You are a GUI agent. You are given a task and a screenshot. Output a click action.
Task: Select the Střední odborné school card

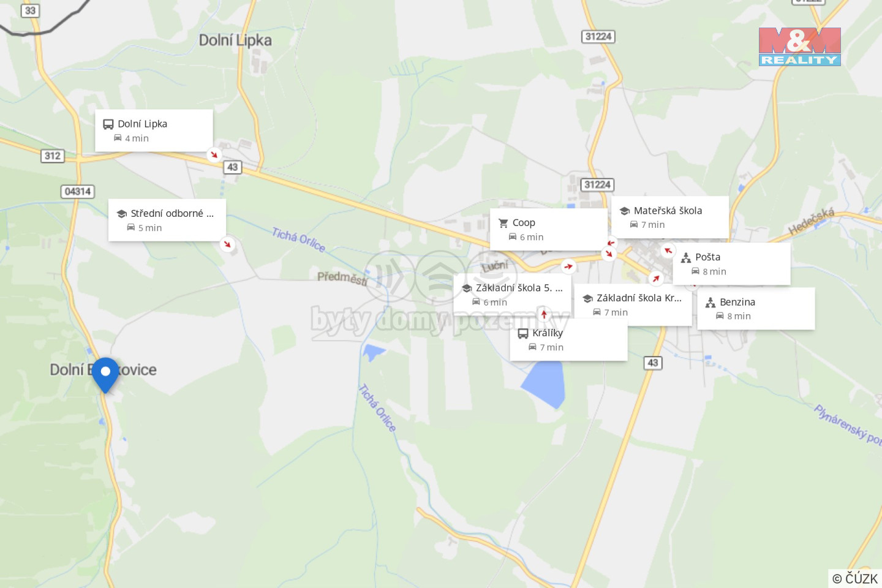pos(167,220)
